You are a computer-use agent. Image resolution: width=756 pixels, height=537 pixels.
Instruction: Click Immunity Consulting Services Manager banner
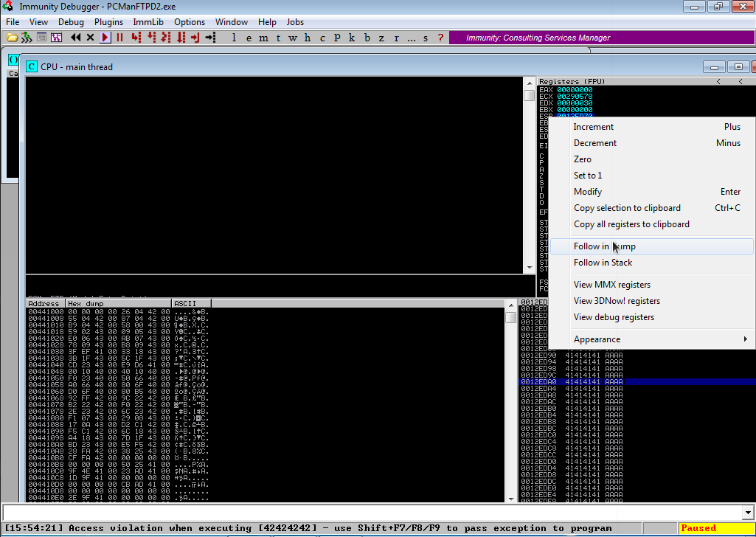pyautogui.click(x=602, y=38)
